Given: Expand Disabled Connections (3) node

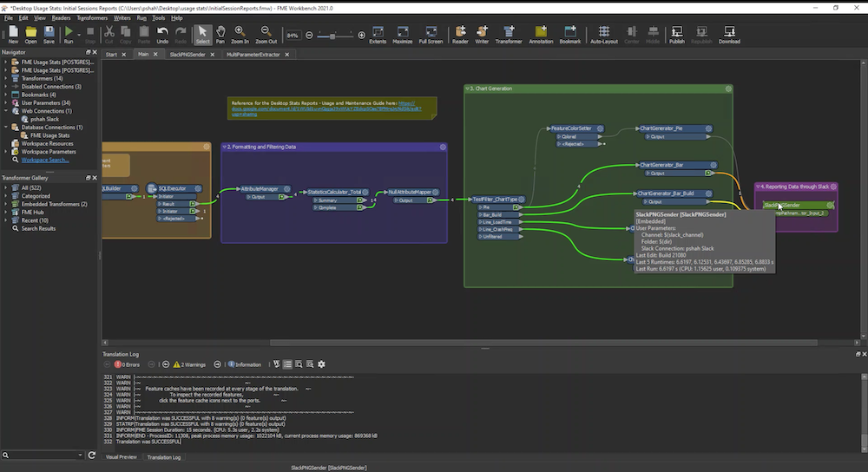Looking at the screenshot, I should (6, 86).
